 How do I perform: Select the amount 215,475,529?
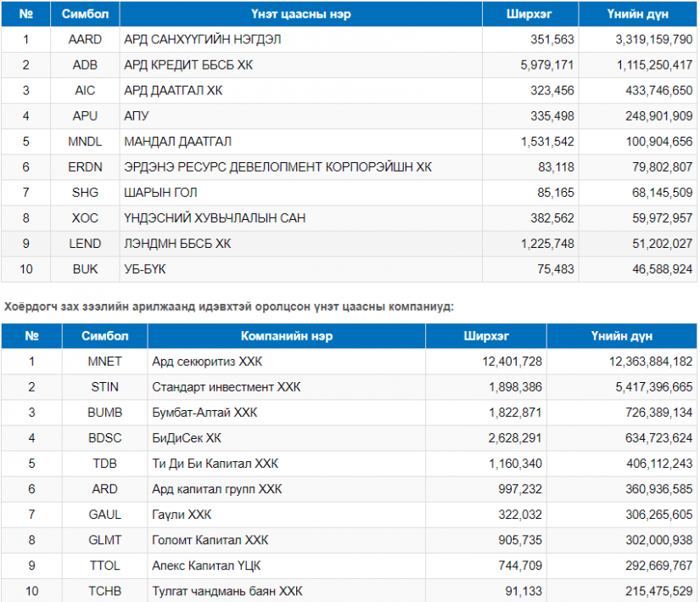tap(659, 590)
